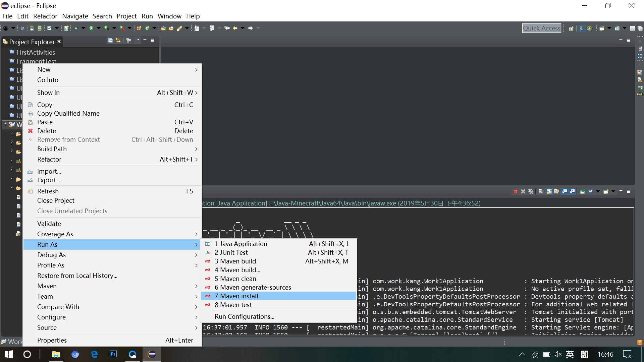Viewport: 644px width, 362px height.
Task: Click the green bug Debug icon
Action: (76, 28)
